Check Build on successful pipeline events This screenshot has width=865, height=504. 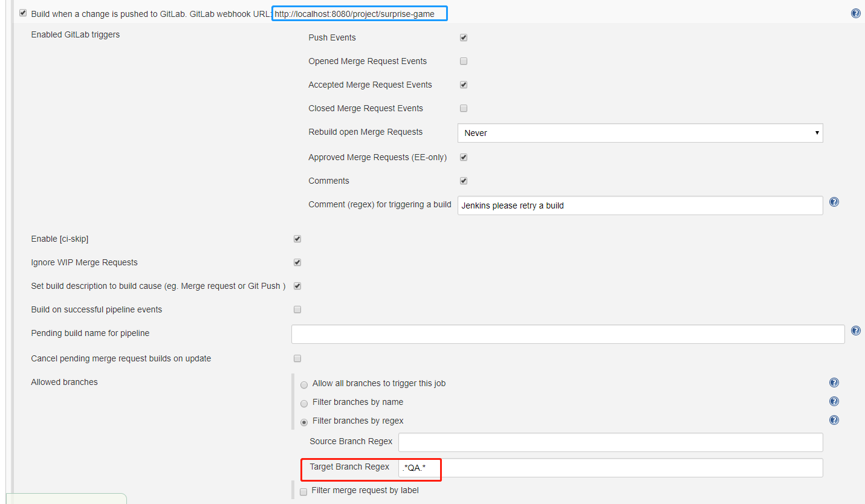pos(297,309)
